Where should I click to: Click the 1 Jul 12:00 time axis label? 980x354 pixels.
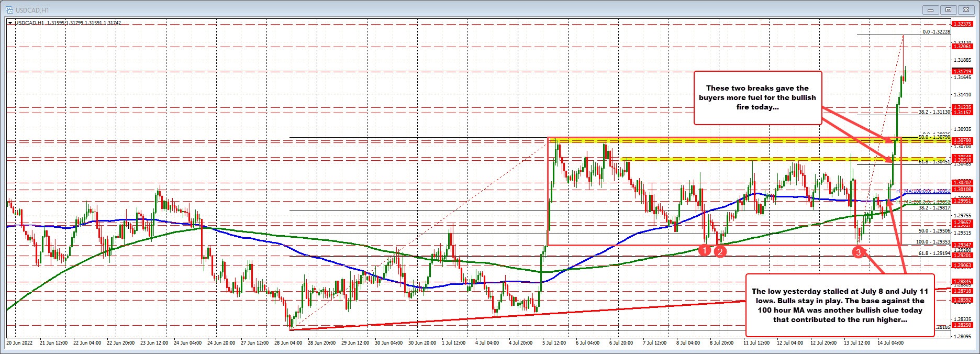point(453,343)
